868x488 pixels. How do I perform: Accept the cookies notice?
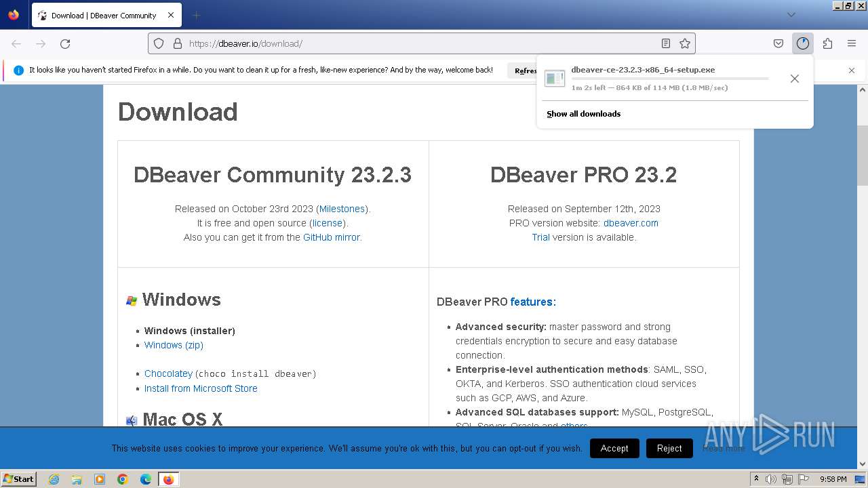click(614, 448)
